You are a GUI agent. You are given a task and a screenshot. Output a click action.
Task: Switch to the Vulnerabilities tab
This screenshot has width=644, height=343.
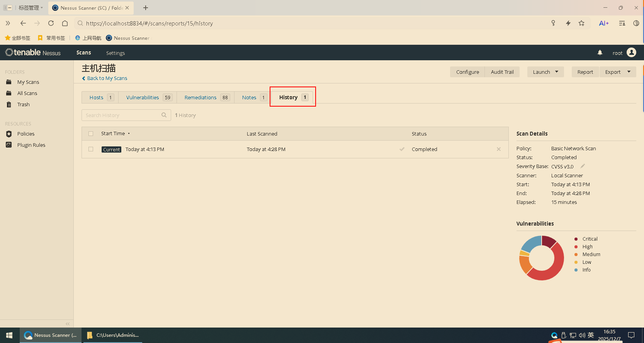[x=143, y=97]
